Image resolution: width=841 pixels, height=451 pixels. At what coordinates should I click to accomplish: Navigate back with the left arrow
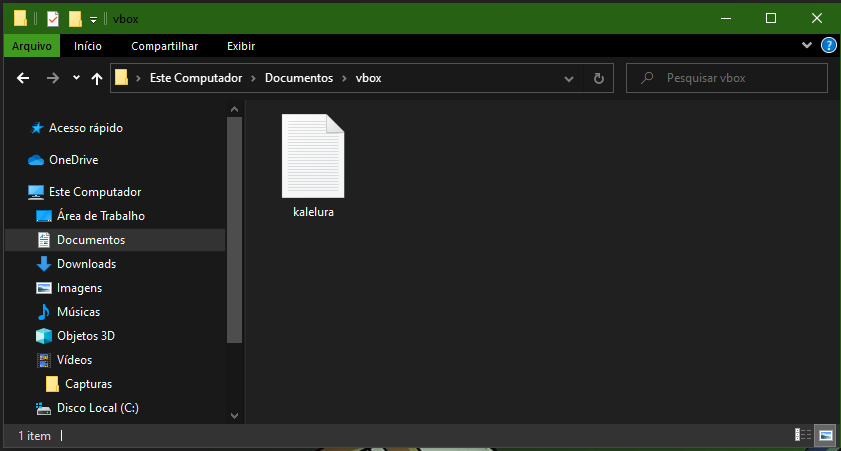24,78
